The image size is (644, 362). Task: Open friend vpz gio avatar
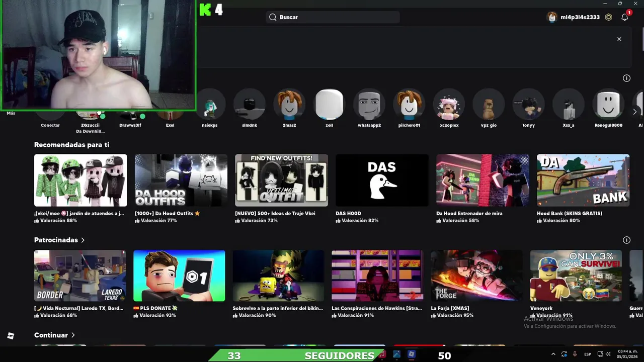point(489,105)
